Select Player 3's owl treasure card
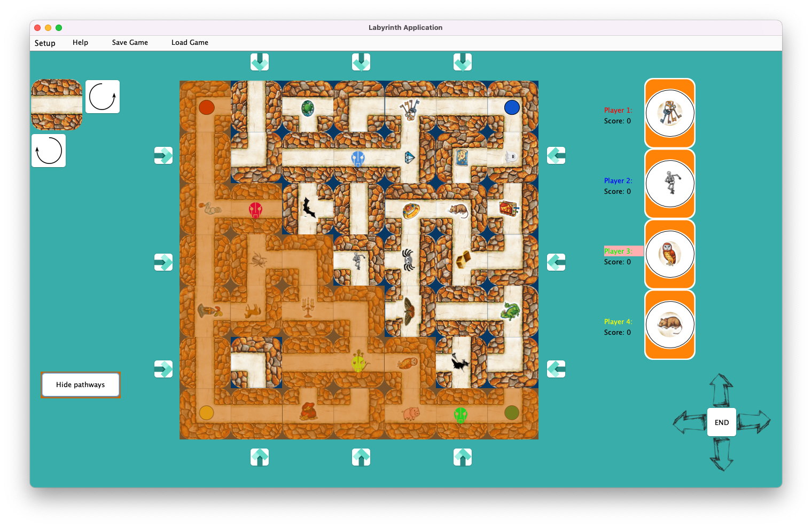The width and height of the screenshot is (812, 527). click(x=670, y=255)
